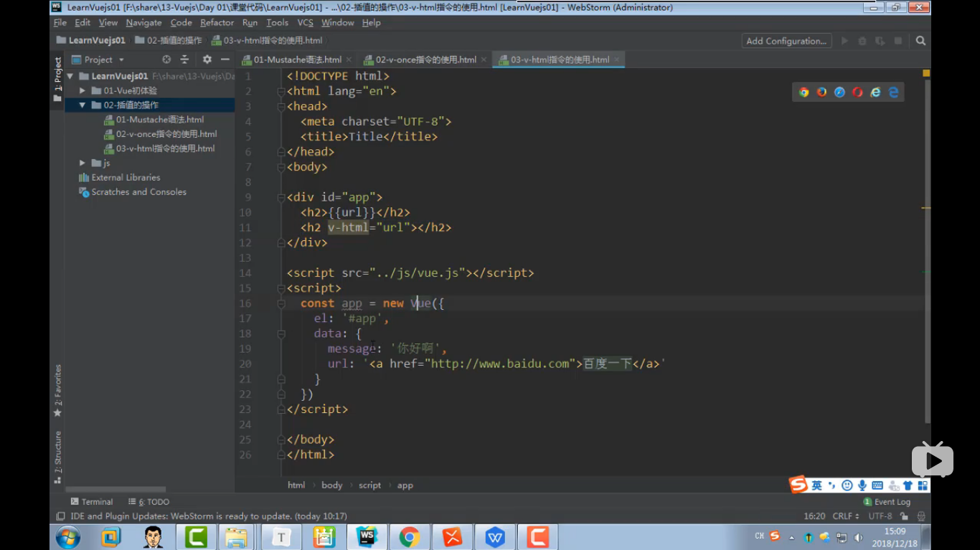
Task: Toggle tool window bars icon at status bar left
Action: (x=60, y=516)
